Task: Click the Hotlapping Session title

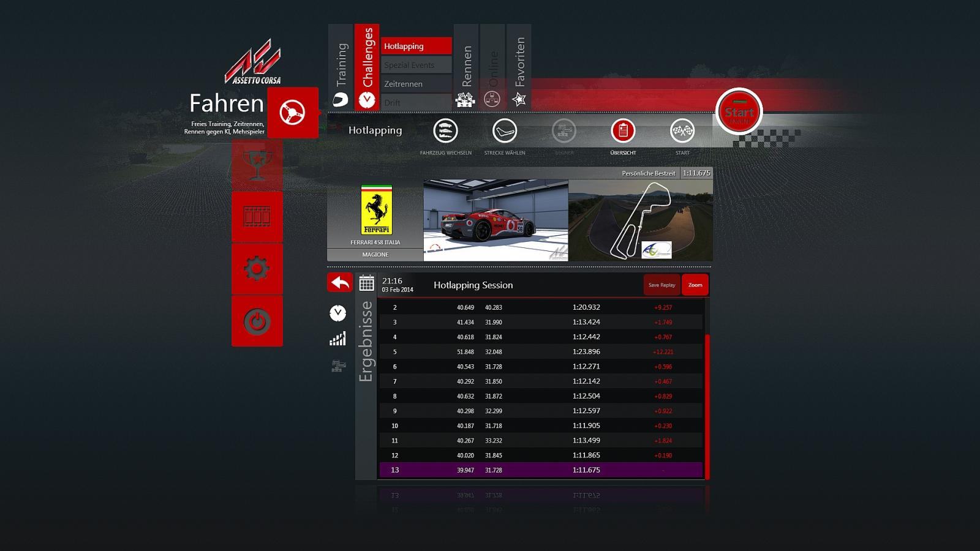Action: (473, 285)
